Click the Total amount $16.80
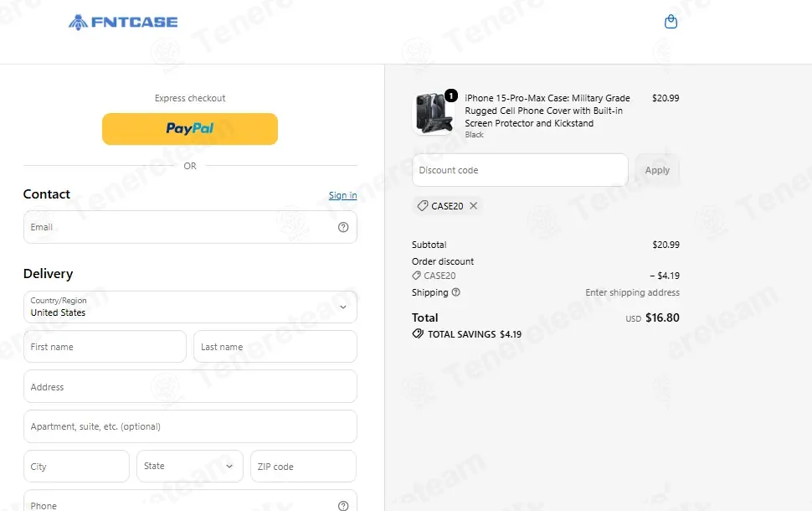The width and height of the screenshot is (812, 511). (662, 317)
